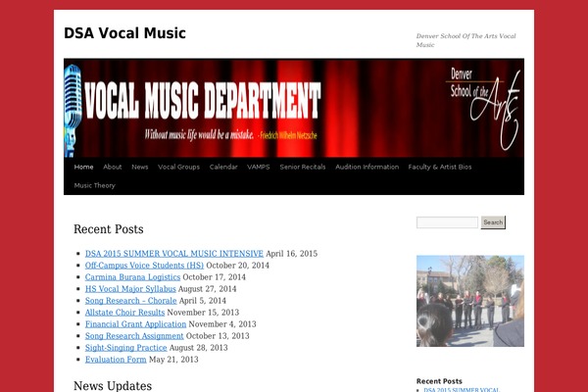Open the Music Theory menu item
The image size is (588, 392).
point(94,185)
